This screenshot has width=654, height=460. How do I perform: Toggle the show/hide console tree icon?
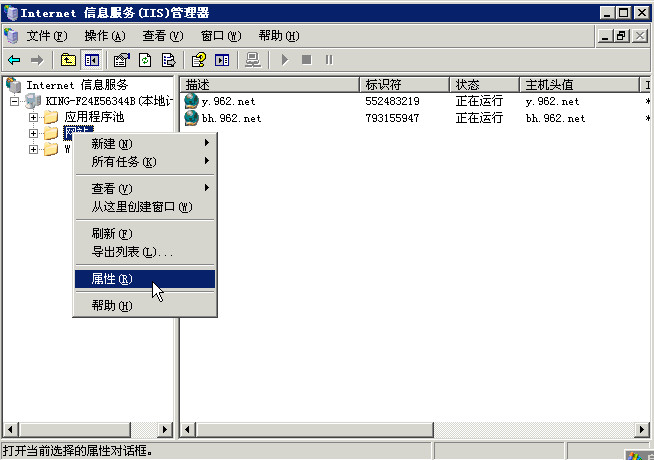pos(91,60)
